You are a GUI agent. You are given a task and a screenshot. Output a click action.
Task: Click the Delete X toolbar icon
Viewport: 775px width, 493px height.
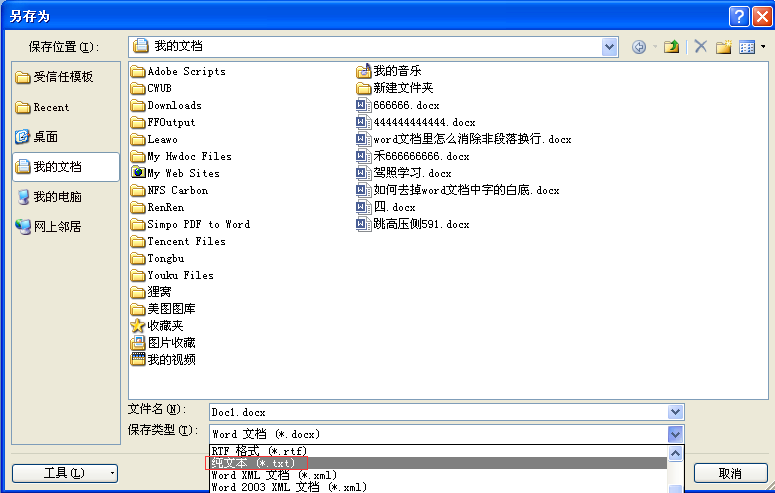700,47
